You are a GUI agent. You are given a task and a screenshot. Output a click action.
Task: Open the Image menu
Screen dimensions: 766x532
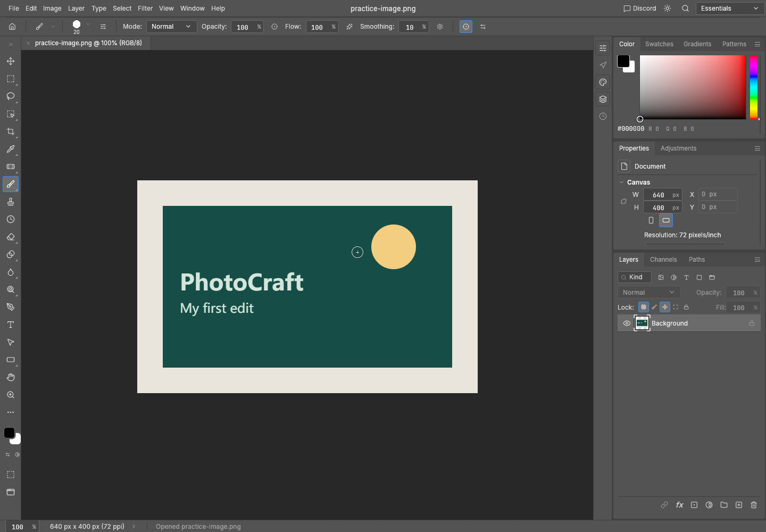click(52, 9)
